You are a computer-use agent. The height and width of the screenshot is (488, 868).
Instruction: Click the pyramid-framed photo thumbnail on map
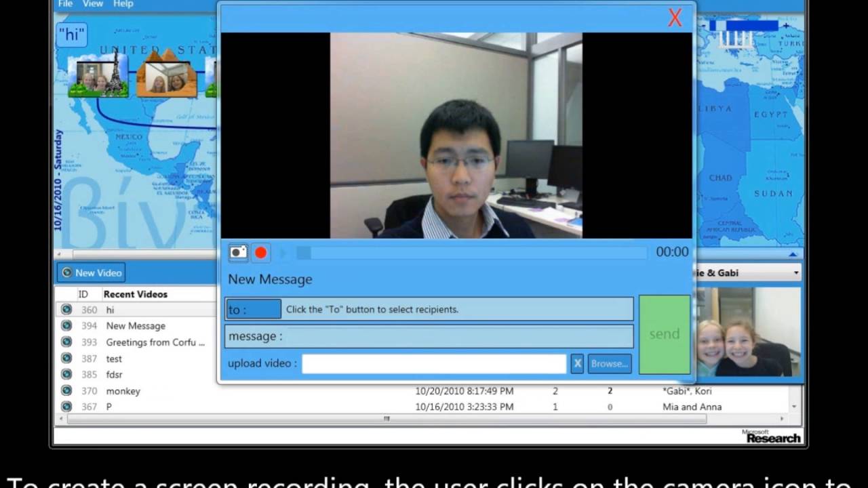coord(167,73)
